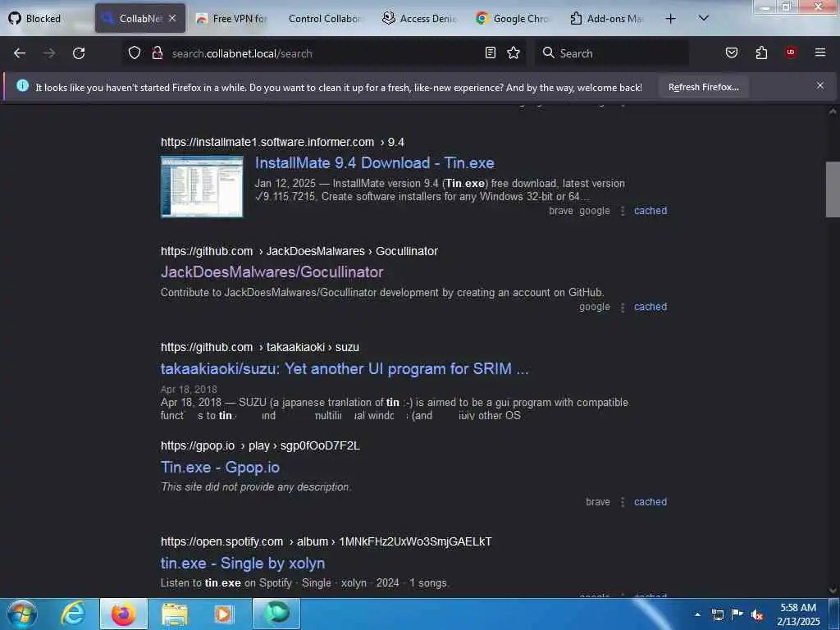Switch to the Free VPN tab
Viewport: 840px width, 630px height.
point(232,19)
